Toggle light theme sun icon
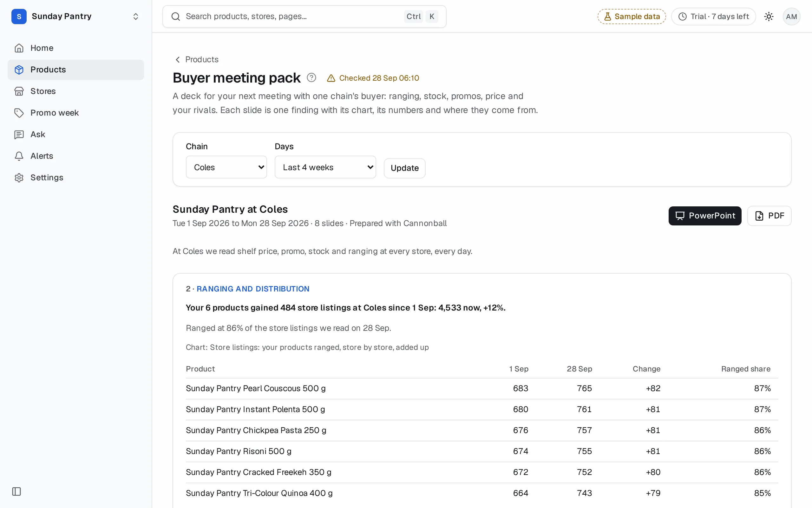 (x=769, y=17)
